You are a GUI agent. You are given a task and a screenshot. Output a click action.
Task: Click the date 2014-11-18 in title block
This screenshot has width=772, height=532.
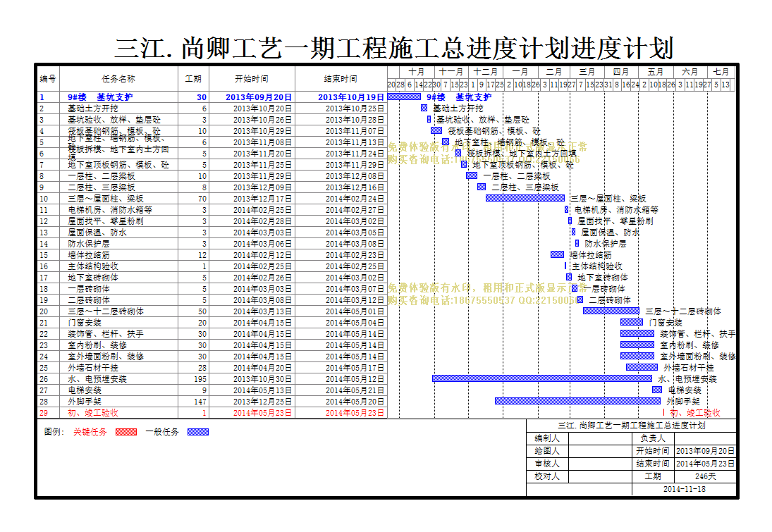pyautogui.click(x=685, y=489)
